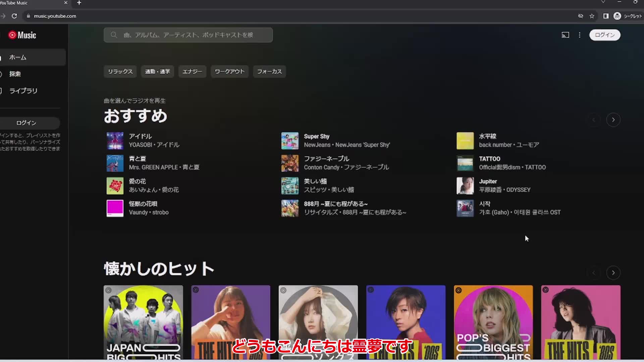644x362 pixels.
Task: Play 青と夏 album art thumbnail
Action: (x=115, y=163)
